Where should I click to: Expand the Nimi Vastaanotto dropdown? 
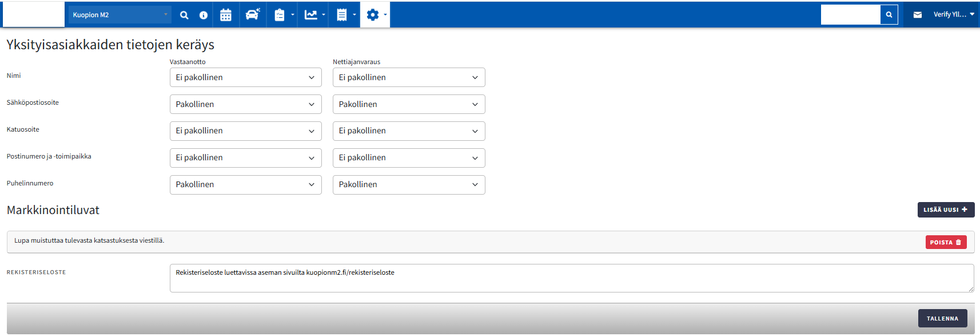pos(245,77)
